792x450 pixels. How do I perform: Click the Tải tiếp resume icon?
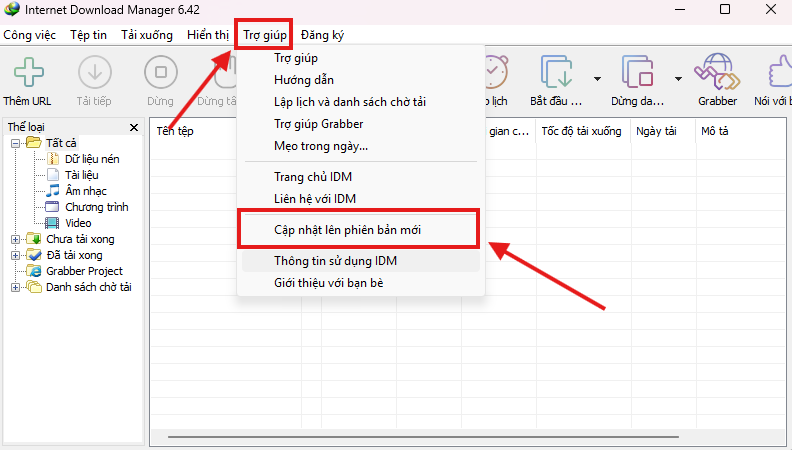[x=94, y=72]
